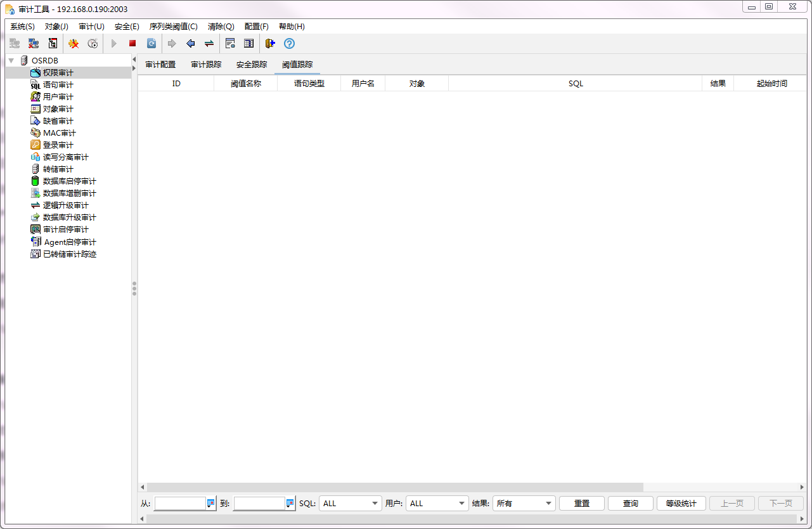The height and width of the screenshot is (529, 812).
Task: Click the exit door toolbar icon
Action: coord(271,44)
